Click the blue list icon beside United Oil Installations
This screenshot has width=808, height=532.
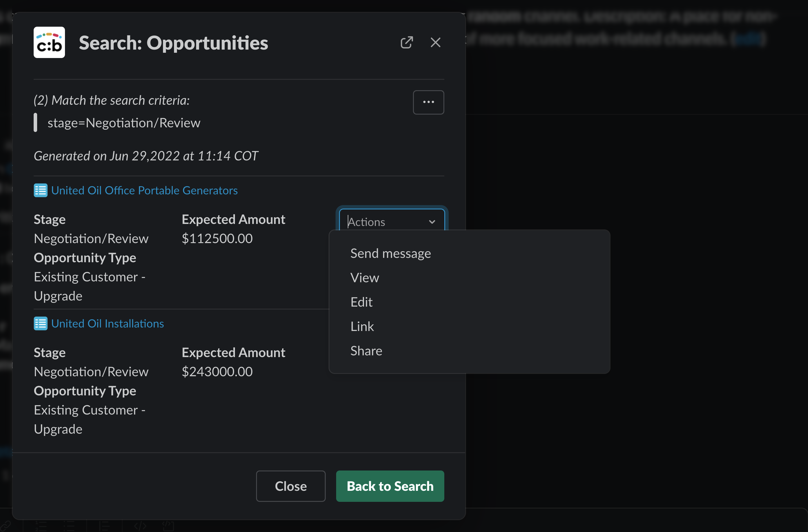(x=40, y=323)
